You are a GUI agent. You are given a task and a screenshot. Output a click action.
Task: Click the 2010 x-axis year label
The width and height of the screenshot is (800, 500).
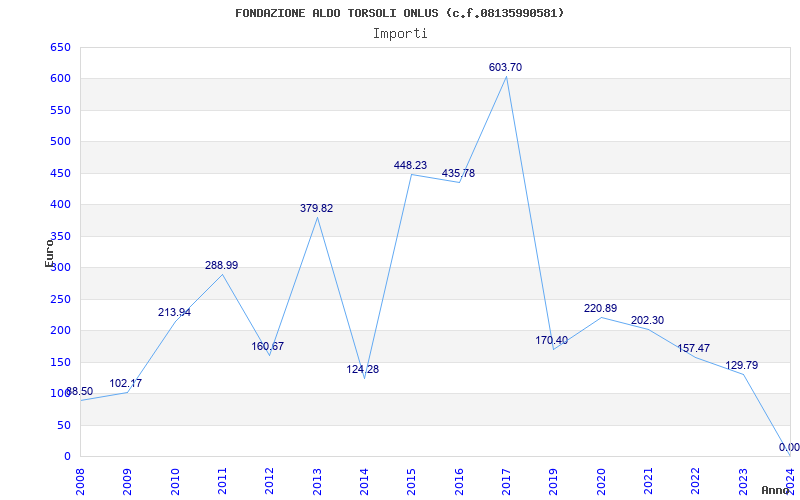(175, 482)
